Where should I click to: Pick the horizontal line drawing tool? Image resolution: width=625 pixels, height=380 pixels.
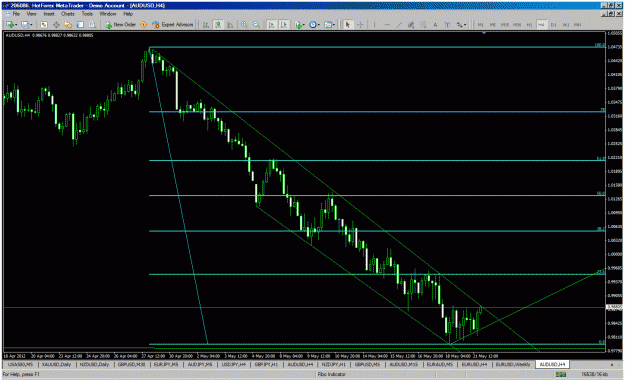pyautogui.click(x=387, y=25)
